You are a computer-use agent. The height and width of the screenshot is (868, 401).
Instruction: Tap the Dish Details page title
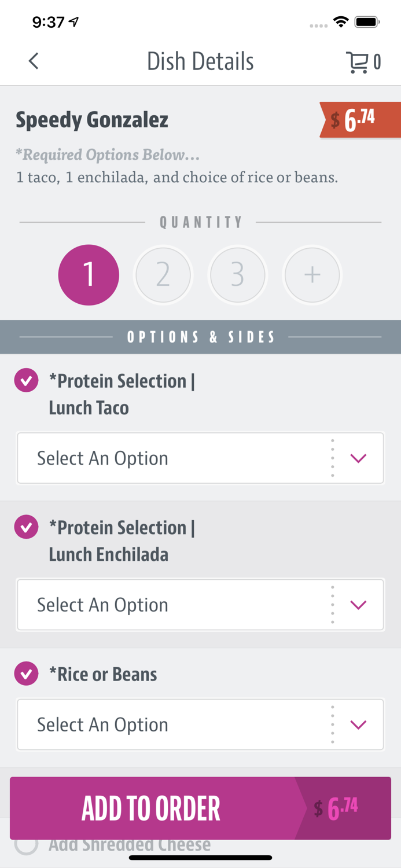coord(200,61)
